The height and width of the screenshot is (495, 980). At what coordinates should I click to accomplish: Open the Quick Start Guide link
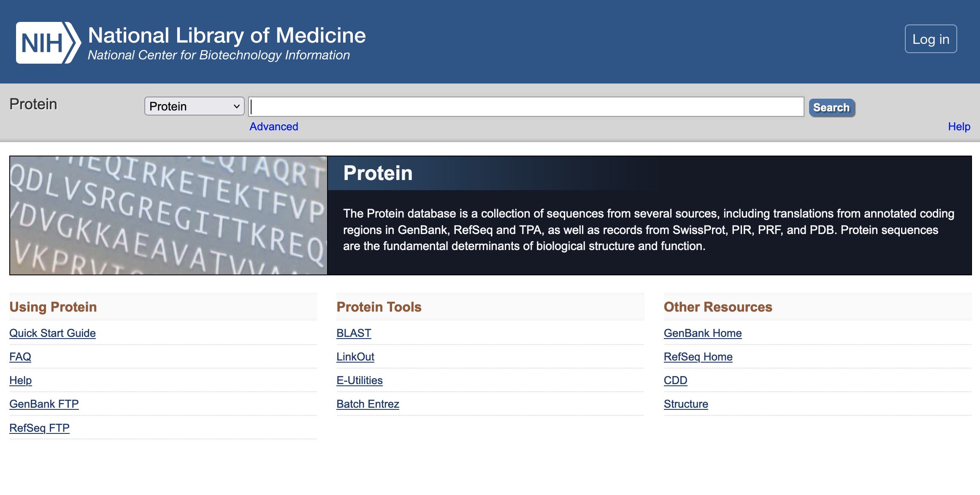52,333
